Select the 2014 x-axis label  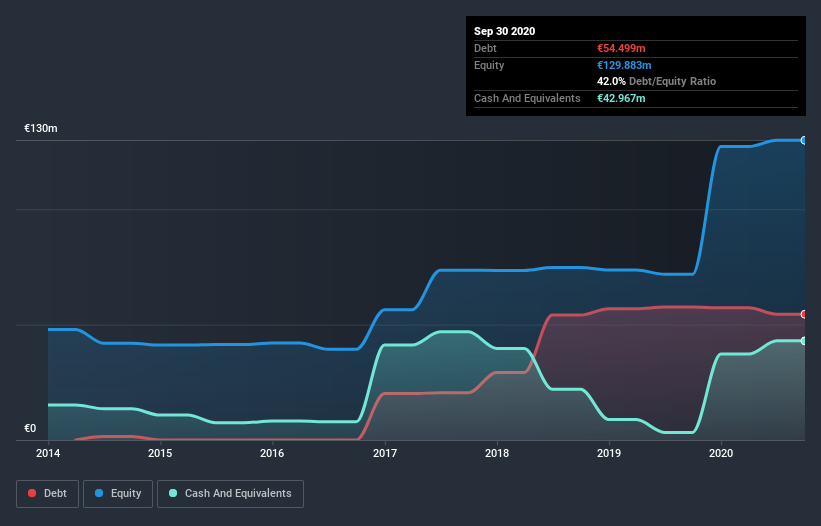pos(48,453)
